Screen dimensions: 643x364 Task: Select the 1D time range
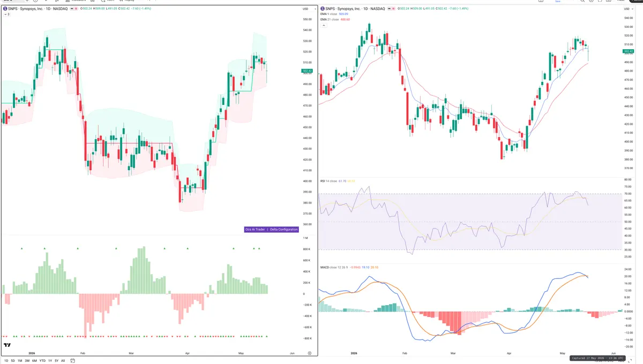pyautogui.click(x=6, y=361)
